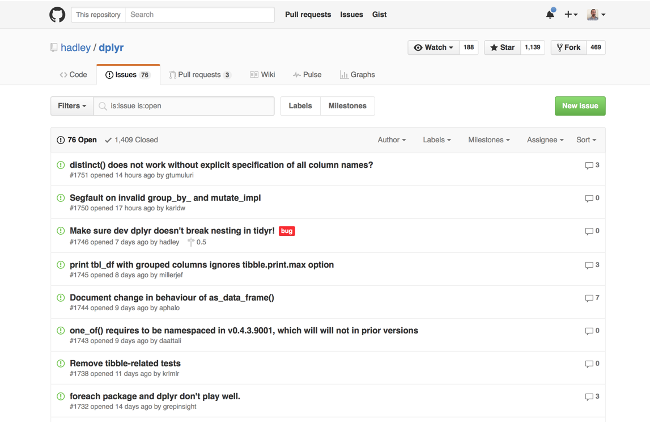Watch the dplyr repository
Screen dimensions: 650x422
coord(434,47)
